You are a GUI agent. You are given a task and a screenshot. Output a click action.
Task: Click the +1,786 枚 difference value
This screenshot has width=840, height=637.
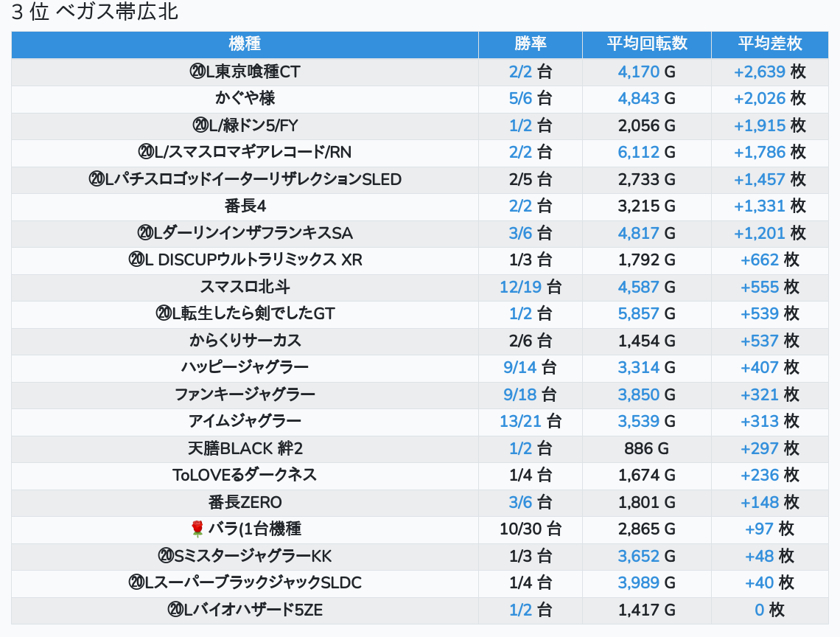coord(770,153)
